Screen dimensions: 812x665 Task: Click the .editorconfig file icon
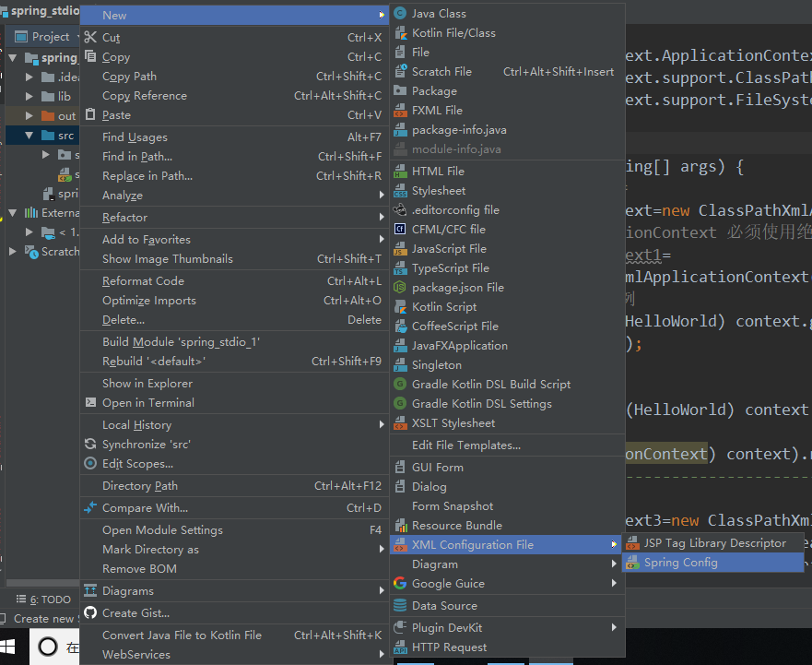coord(400,210)
